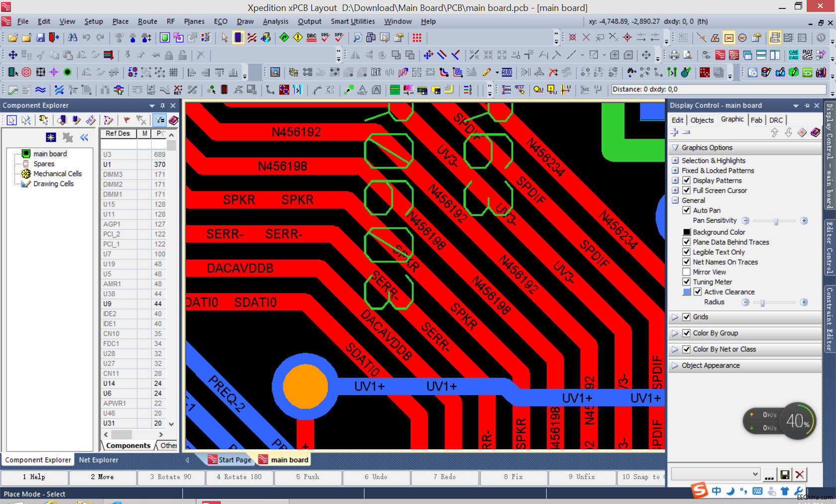Viewport: 836px width, 504px height.
Task: Click the RE toolbar icon
Action: (x=376, y=73)
